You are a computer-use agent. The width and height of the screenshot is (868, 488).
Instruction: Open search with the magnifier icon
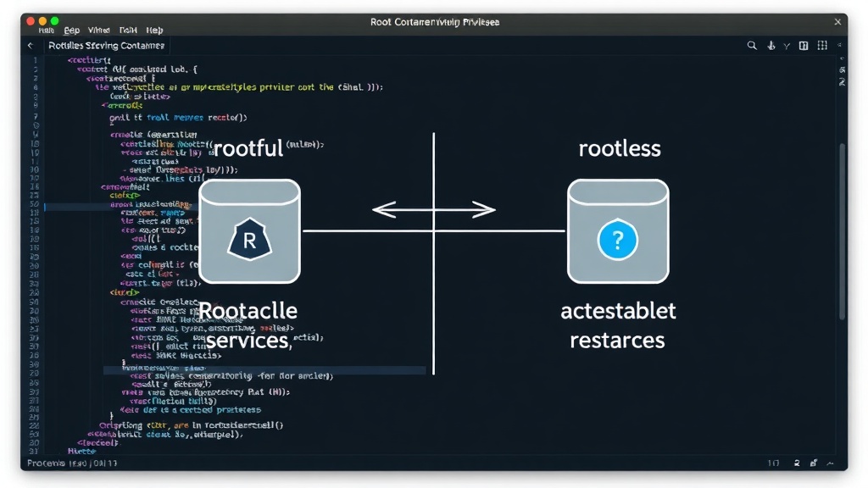tap(751, 46)
